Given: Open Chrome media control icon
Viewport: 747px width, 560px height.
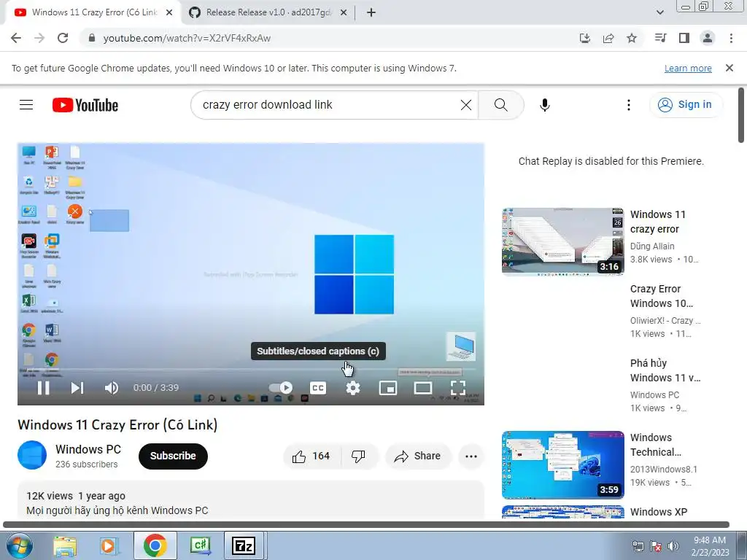Looking at the screenshot, I should [x=661, y=38].
